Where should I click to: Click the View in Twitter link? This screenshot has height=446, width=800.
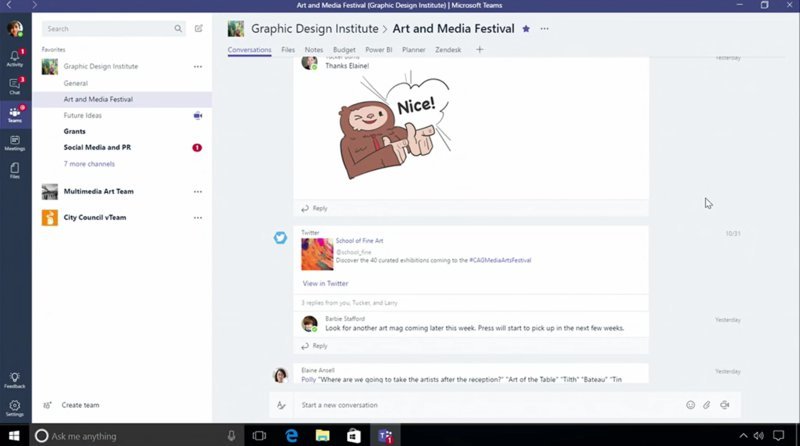tap(325, 284)
